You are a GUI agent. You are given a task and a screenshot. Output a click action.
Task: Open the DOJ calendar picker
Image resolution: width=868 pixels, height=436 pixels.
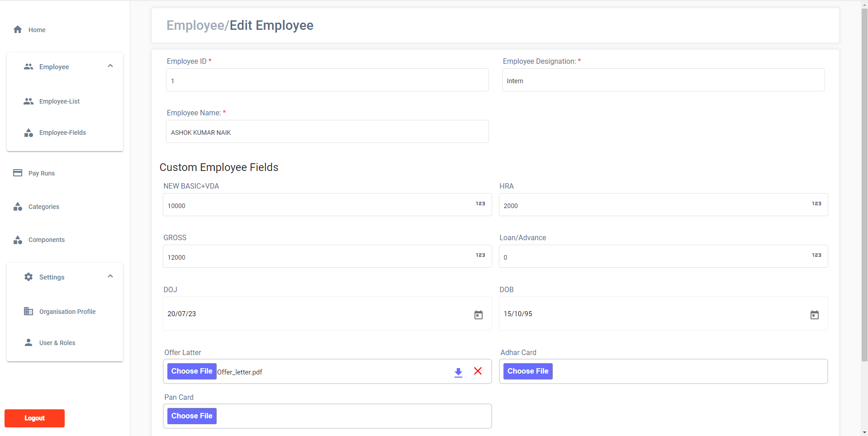coord(478,315)
